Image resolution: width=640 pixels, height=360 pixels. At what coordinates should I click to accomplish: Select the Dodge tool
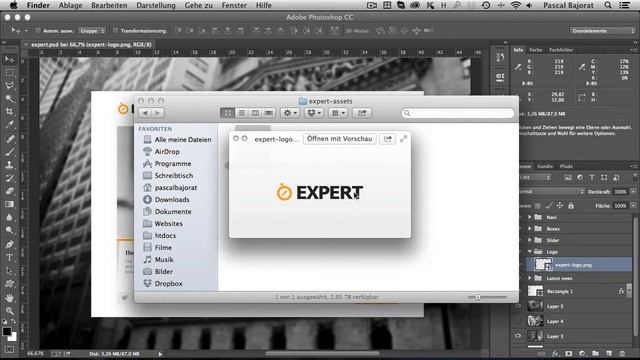click(x=9, y=230)
